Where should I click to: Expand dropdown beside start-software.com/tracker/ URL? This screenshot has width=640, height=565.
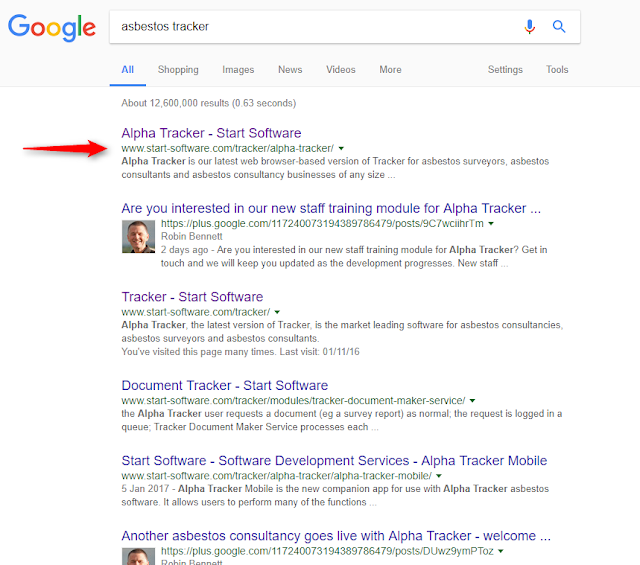[277, 312]
